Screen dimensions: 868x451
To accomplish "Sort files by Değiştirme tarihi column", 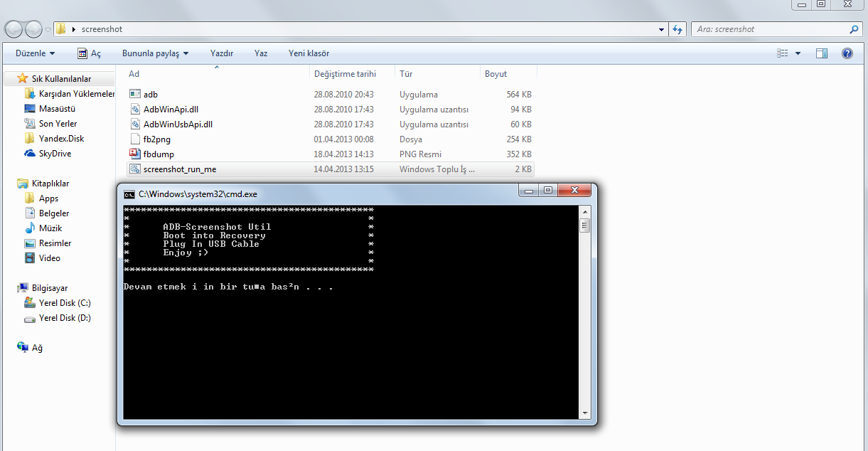I will point(345,74).
